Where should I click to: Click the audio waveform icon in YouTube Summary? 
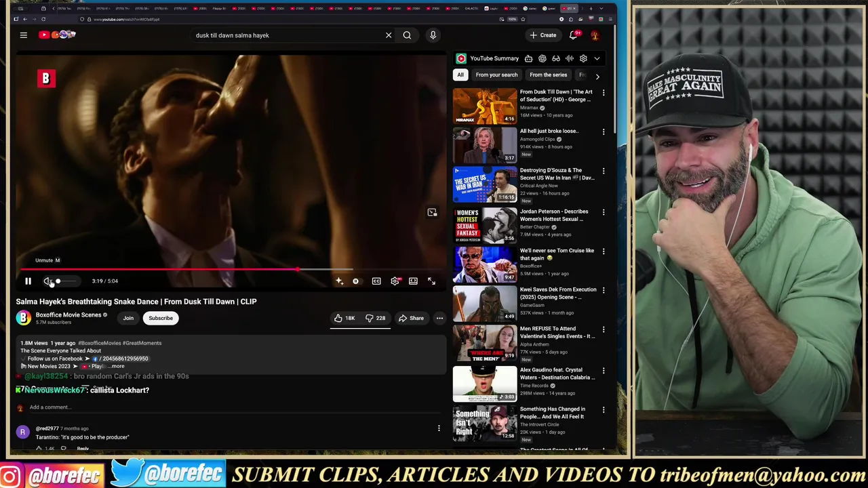[570, 58]
